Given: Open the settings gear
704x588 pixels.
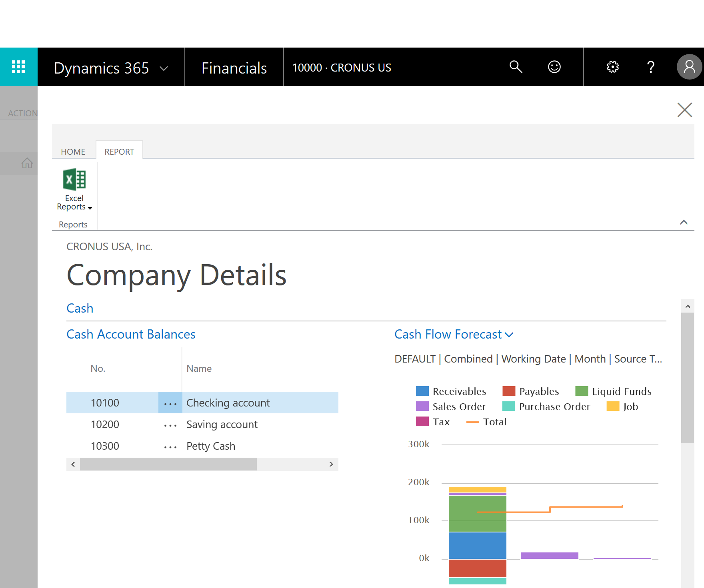Looking at the screenshot, I should coord(612,67).
